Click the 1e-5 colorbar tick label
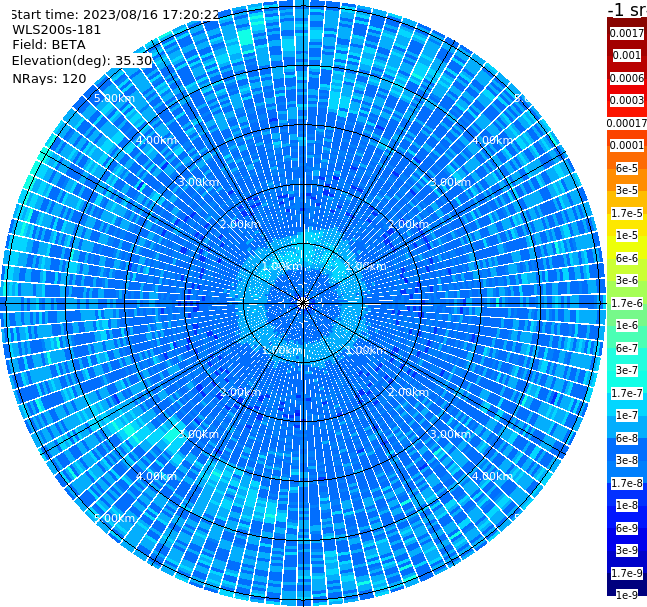This screenshot has height=607, width=647. 627,235
